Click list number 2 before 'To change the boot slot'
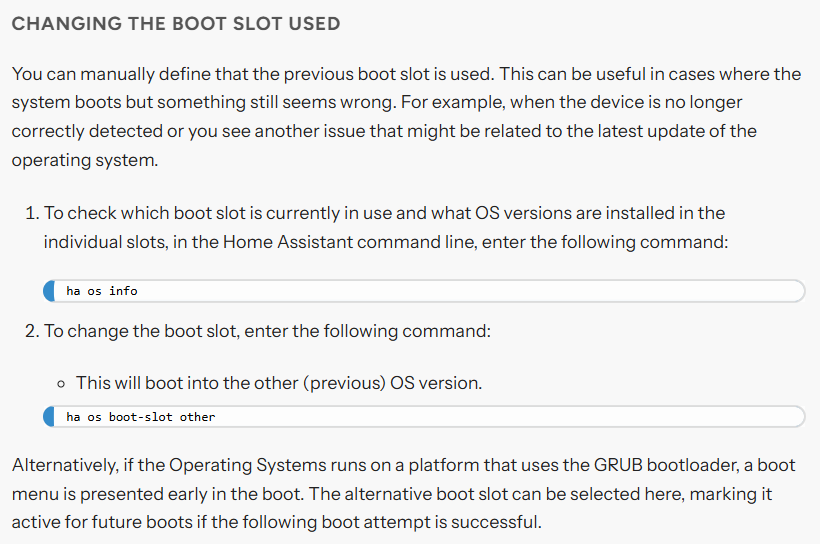820x544 pixels. tap(32, 331)
